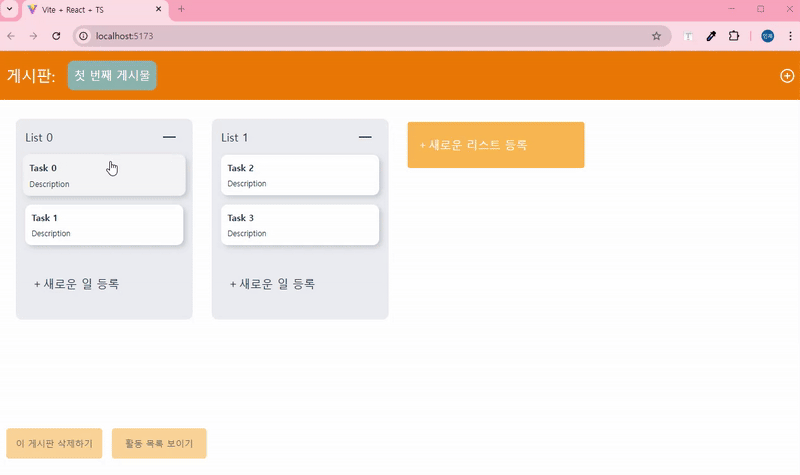The width and height of the screenshot is (800, 475).
Task: Click the add board plus circle icon
Action: click(787, 76)
